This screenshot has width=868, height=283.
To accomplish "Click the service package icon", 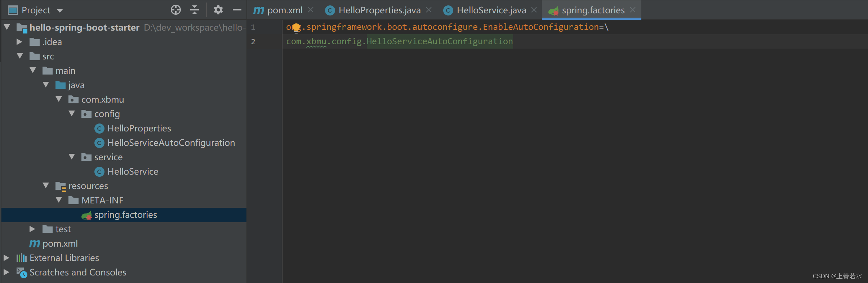I will [86, 157].
